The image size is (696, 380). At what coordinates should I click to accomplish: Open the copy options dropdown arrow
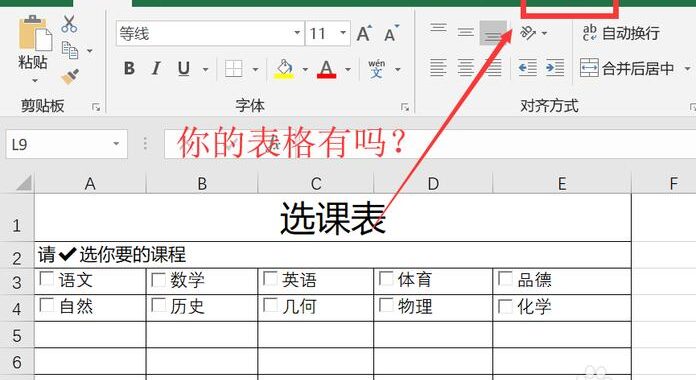pos(90,51)
